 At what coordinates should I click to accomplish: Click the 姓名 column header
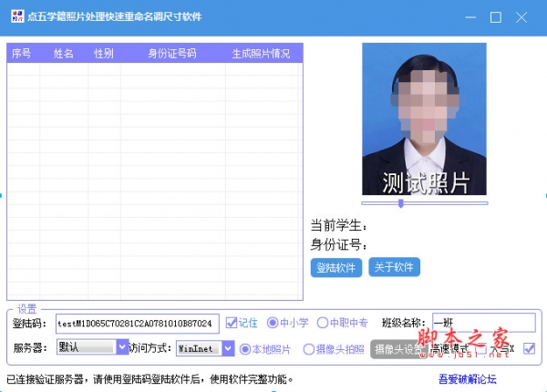click(x=64, y=54)
